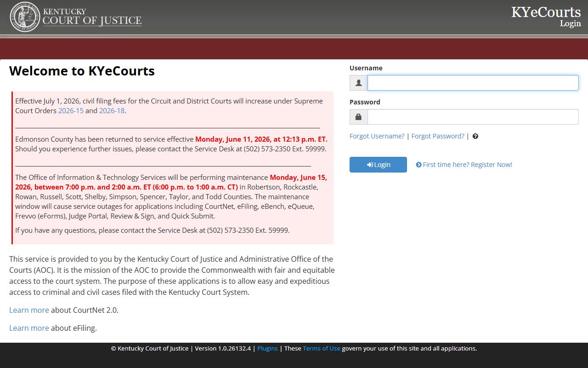Focus the Password input field
Image resolution: width=588 pixels, height=368 pixels.
coord(473,117)
